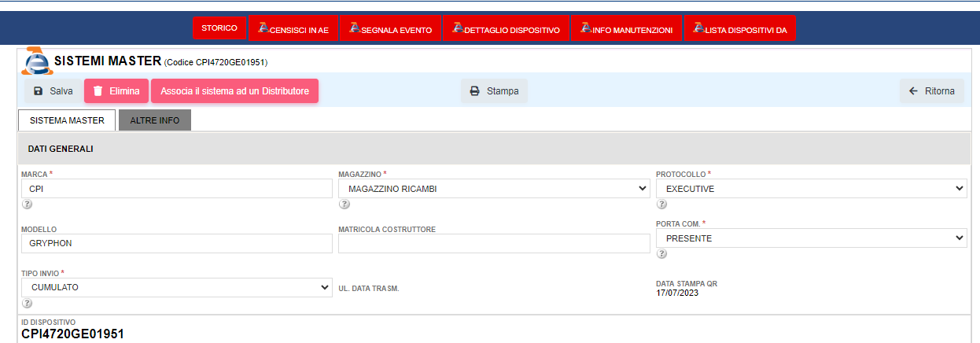This screenshot has height=343, width=980.
Task: Click the printer icon on Stampa
Action: pos(475,91)
